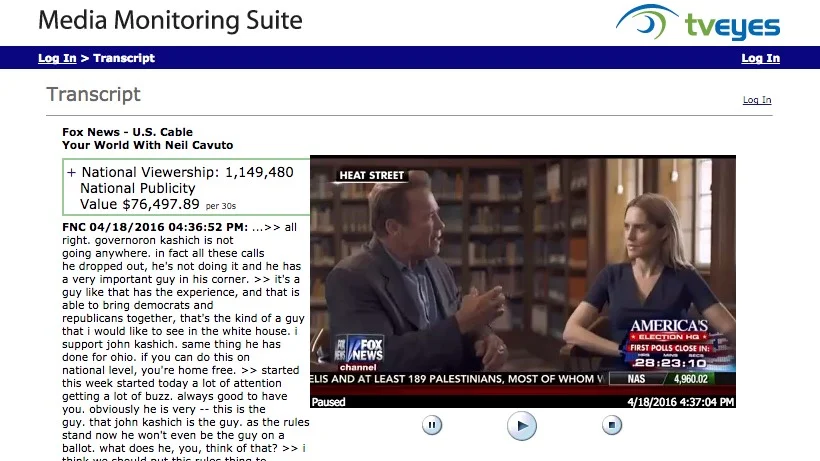Click the 'per 30s' label
Screen dimensions: 820x461
pos(221,206)
